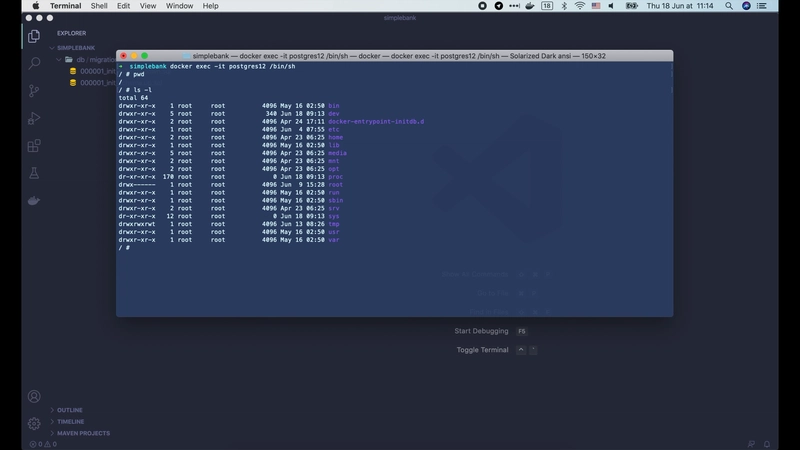Open the Explorer view in VS Code activity bar
Viewport: 800px width, 450px height.
click(34, 36)
